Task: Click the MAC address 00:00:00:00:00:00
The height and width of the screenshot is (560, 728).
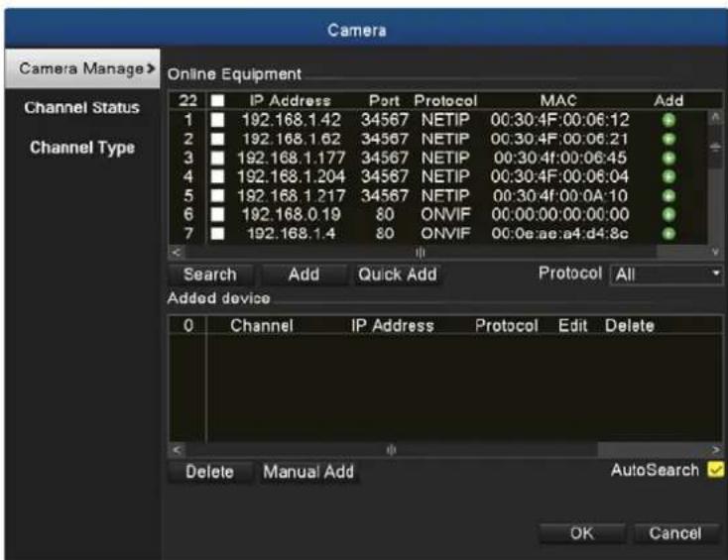Action: point(560,214)
